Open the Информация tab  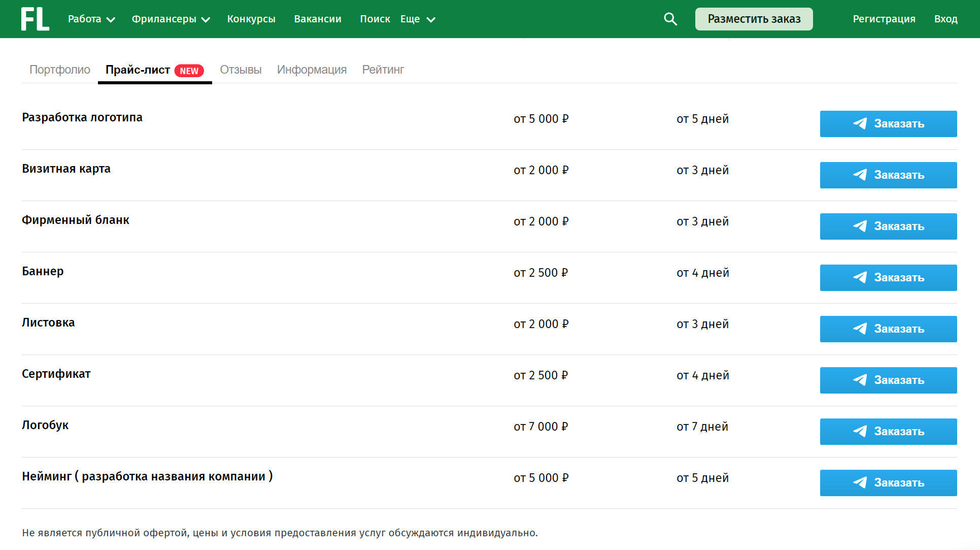(x=312, y=70)
